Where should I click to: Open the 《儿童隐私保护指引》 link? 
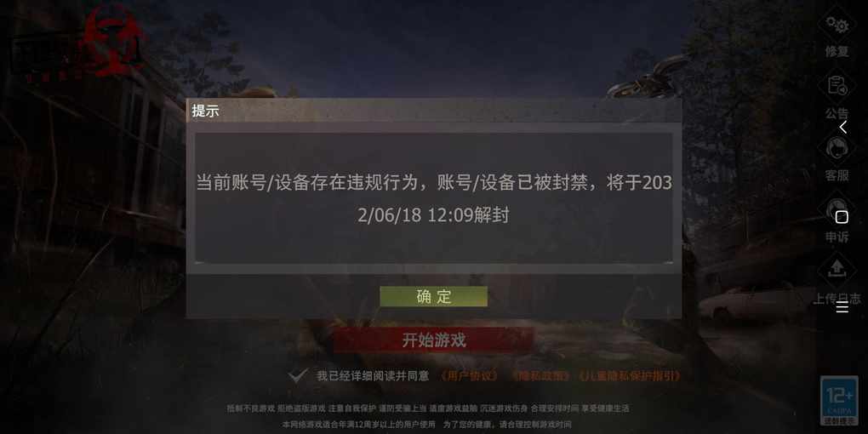tap(630, 376)
